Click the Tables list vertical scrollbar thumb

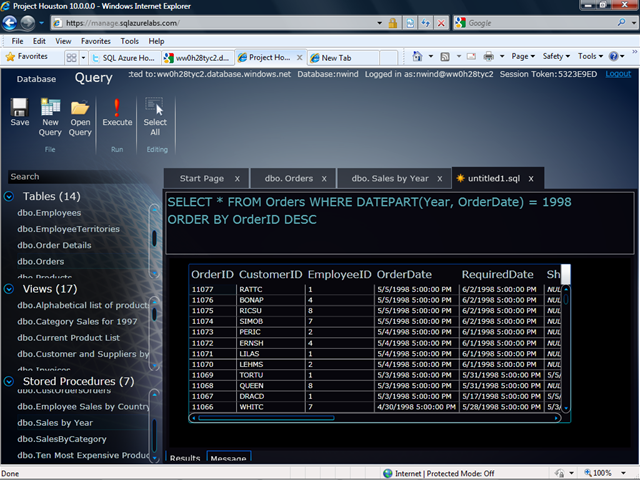(x=154, y=238)
